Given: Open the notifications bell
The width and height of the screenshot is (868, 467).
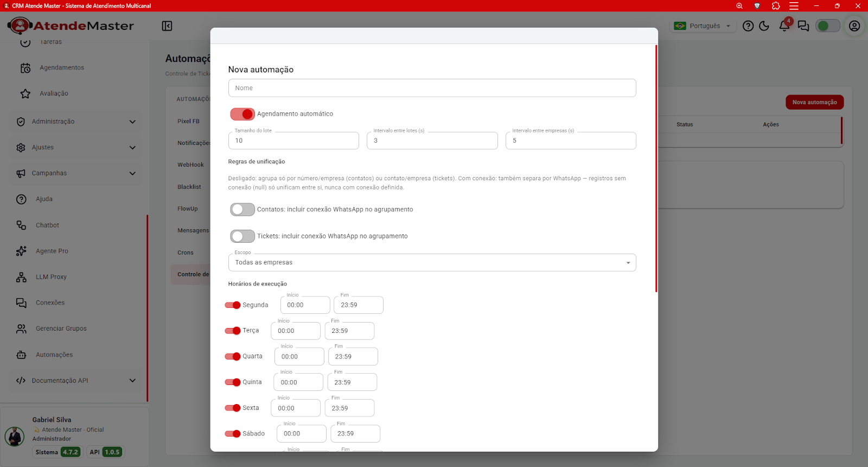Looking at the screenshot, I should point(784,26).
